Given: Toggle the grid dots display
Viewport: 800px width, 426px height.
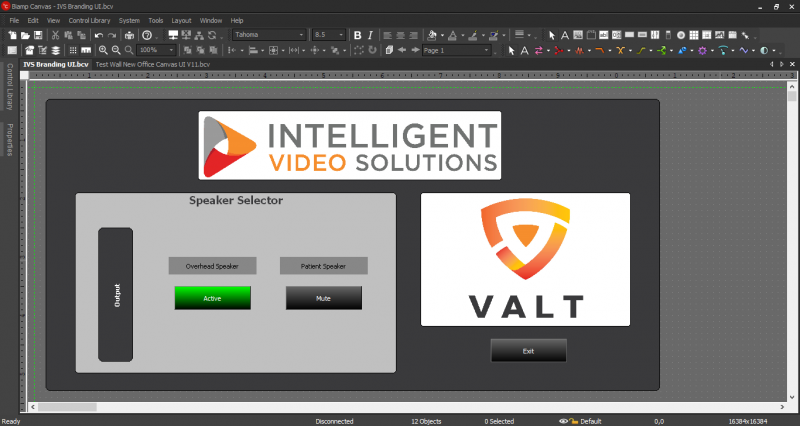Looking at the screenshot, I should coord(73,50).
